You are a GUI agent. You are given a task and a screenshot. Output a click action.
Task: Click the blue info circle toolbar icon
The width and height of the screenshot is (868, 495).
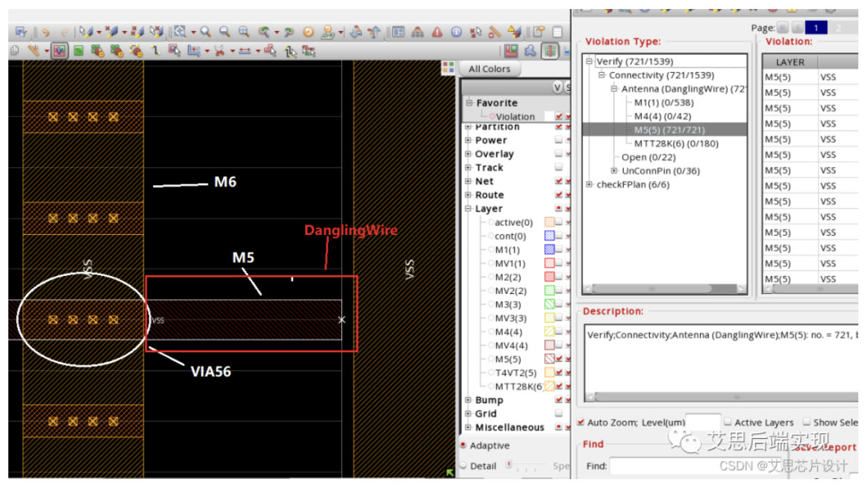point(456,32)
